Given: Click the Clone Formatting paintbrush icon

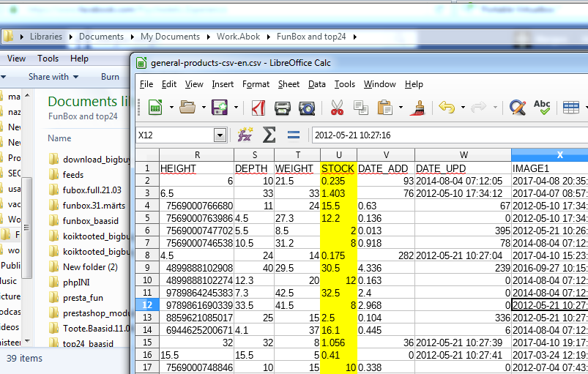Looking at the screenshot, I should coord(418,108).
